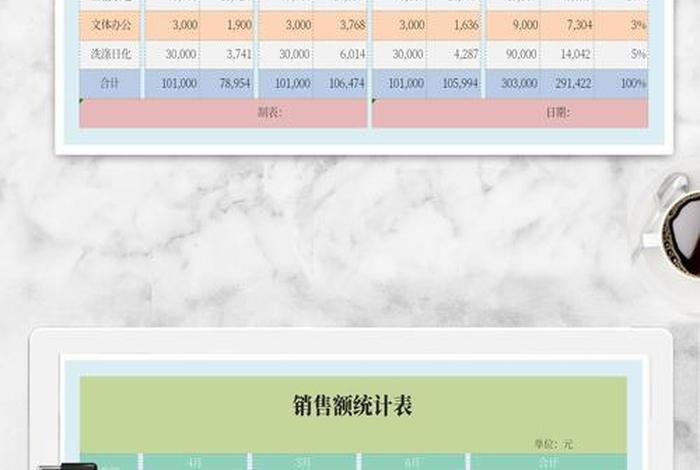
Task: Select the 3% percentage cell
Action: (x=621, y=25)
